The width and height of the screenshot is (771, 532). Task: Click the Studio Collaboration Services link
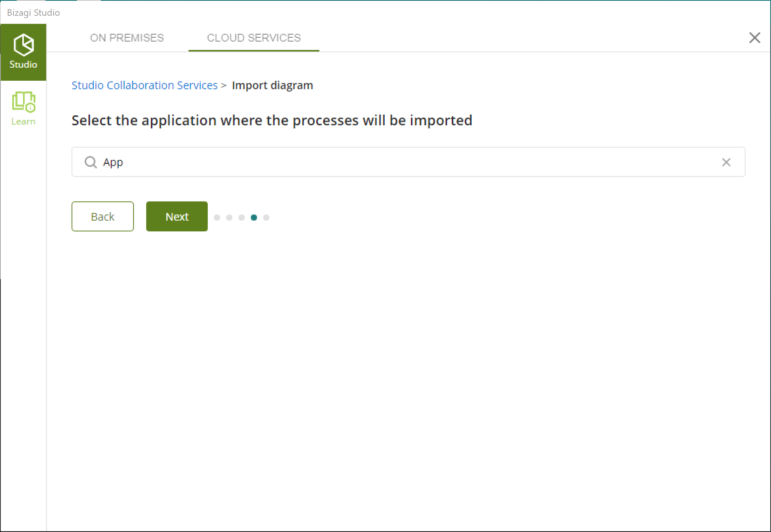pyautogui.click(x=145, y=85)
